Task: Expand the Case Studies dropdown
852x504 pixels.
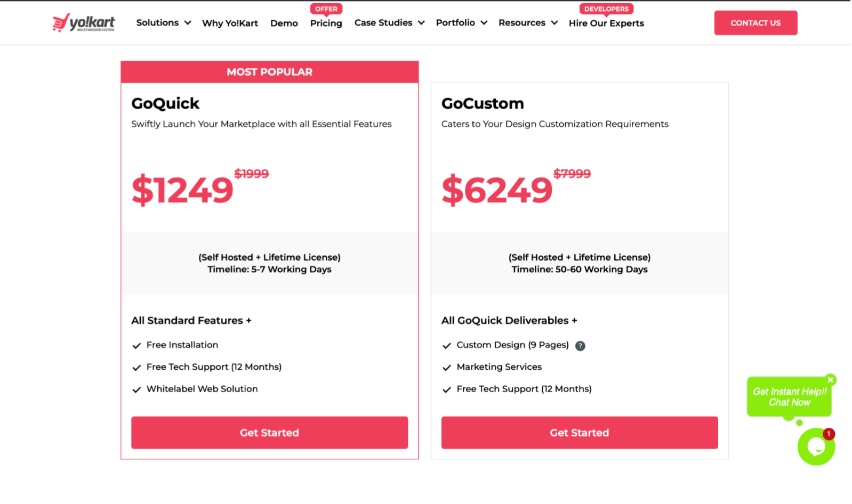Action: pyautogui.click(x=389, y=23)
